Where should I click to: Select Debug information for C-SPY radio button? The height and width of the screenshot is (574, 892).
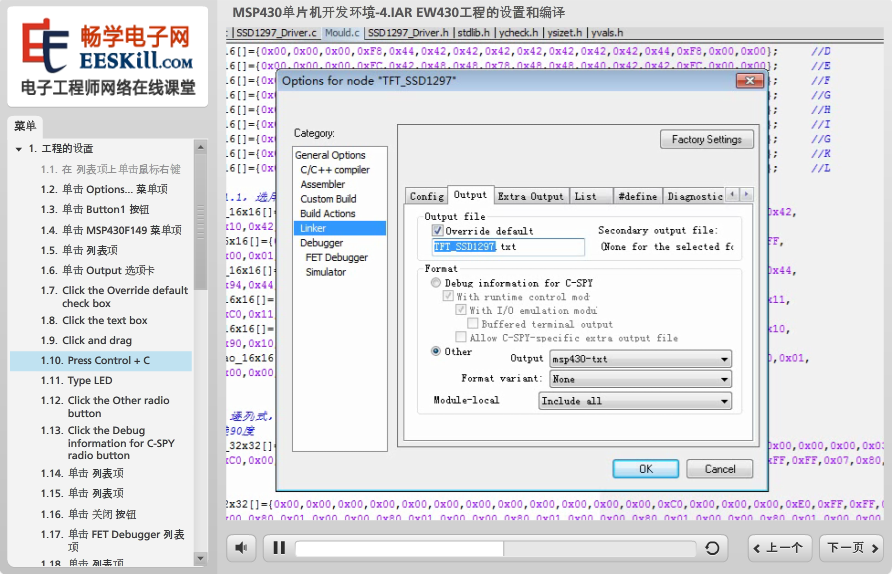436,283
